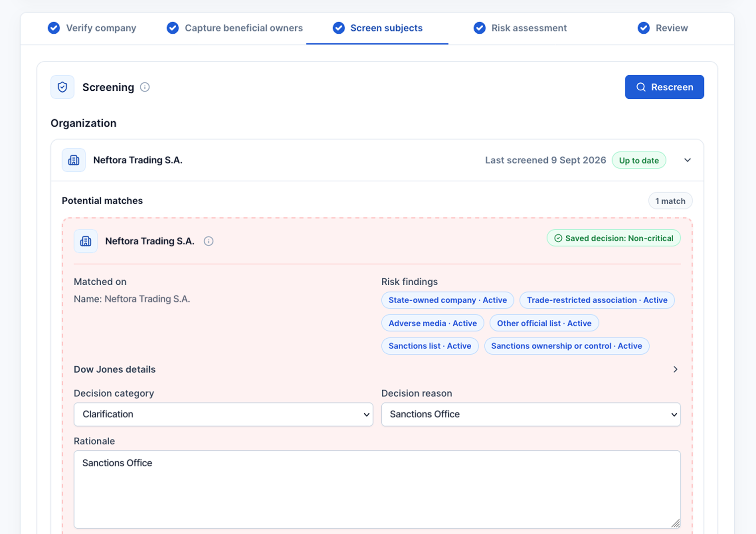Screen dimensions: 756x534
Task: Collapse the Neftora Trading S.A. organization row
Action: click(688, 160)
